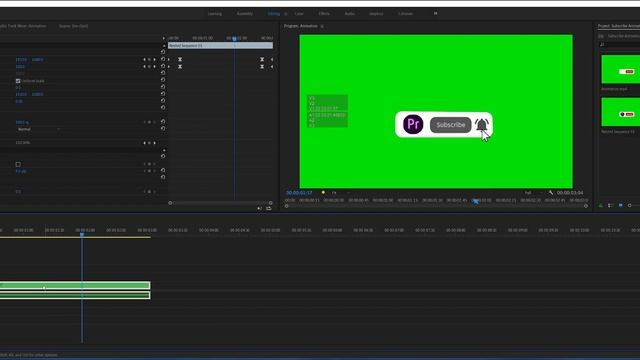Show the workspace overflow menu
This screenshot has height=360, width=640.
coord(436,13)
